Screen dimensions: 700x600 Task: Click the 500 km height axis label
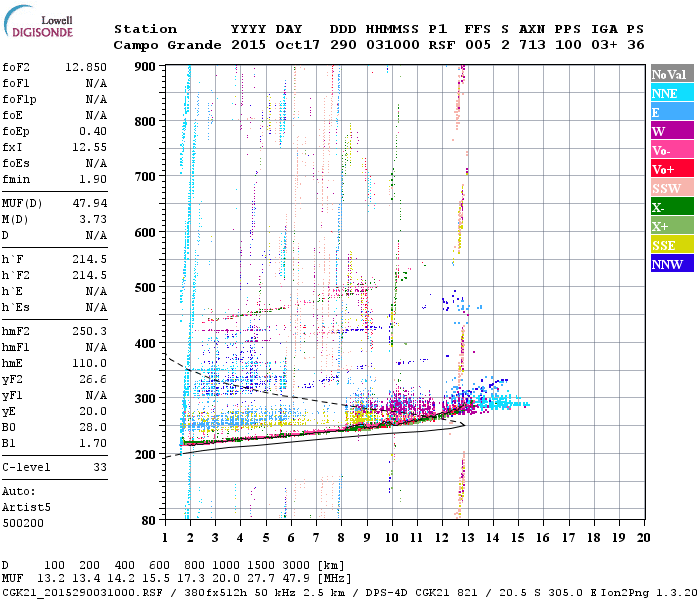click(145, 288)
